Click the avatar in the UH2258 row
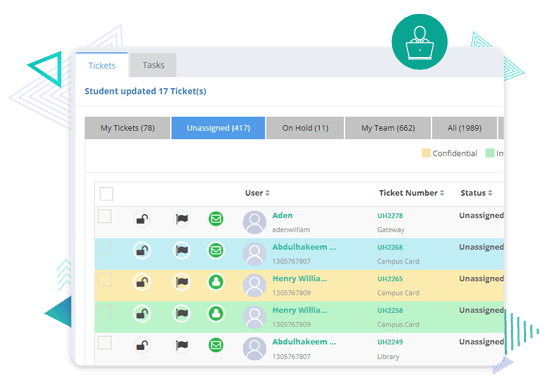Image resolution: width=550 pixels, height=387 pixels. pos(254,317)
